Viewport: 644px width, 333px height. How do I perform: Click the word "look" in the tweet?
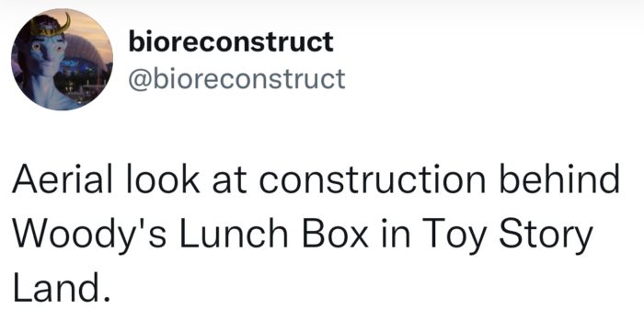click(x=163, y=179)
